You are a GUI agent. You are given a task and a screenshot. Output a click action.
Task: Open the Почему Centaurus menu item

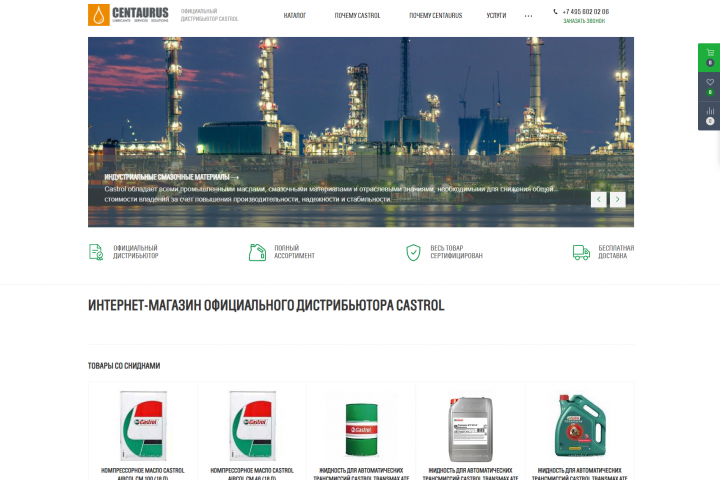pos(435,16)
